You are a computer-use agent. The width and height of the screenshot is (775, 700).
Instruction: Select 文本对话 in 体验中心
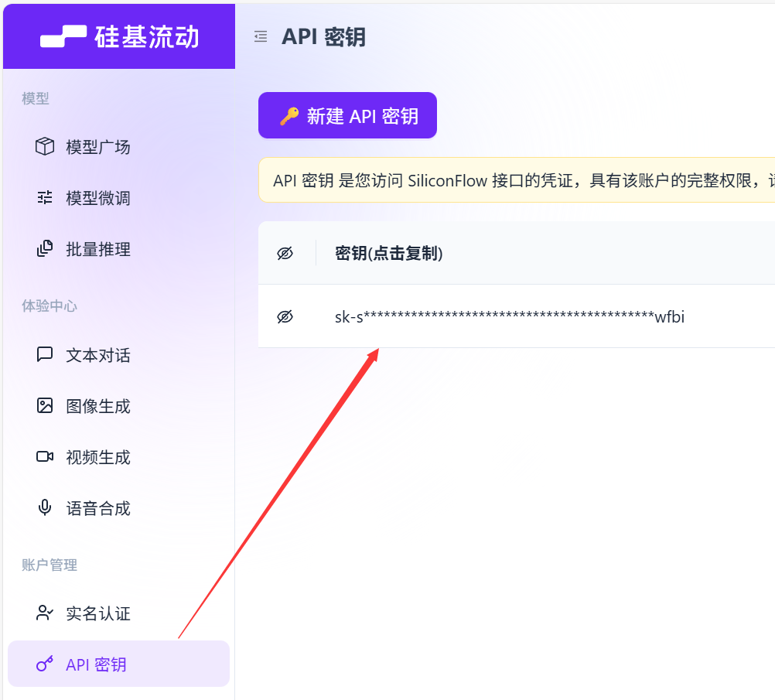(118, 355)
